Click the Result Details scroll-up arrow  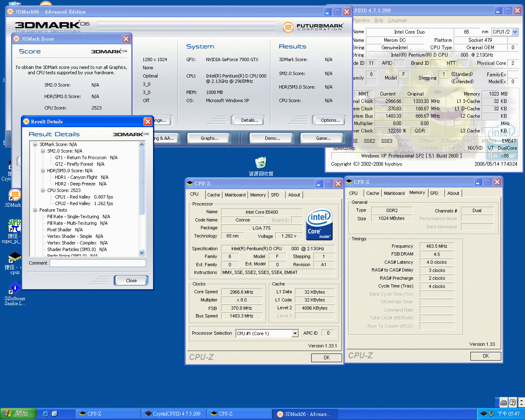[142, 144]
